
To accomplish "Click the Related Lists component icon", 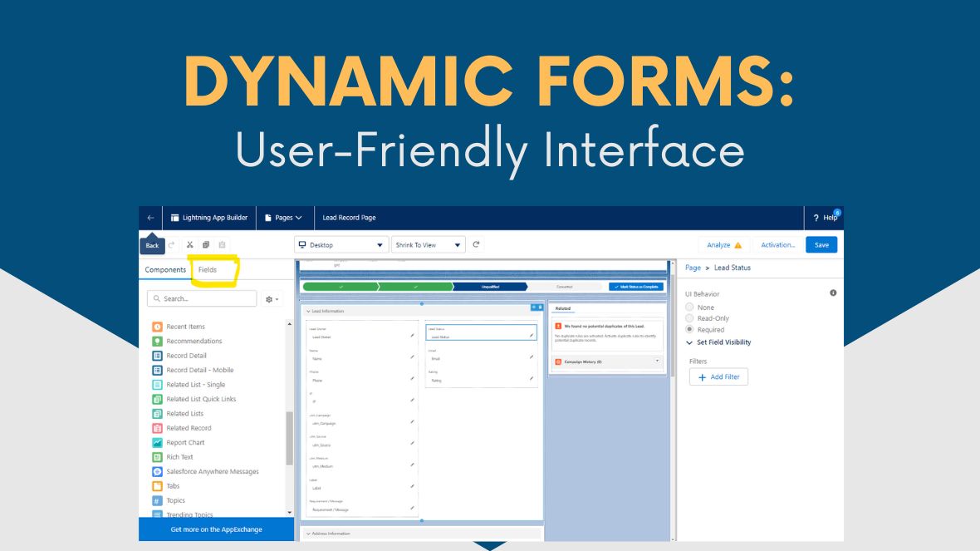I will (158, 413).
